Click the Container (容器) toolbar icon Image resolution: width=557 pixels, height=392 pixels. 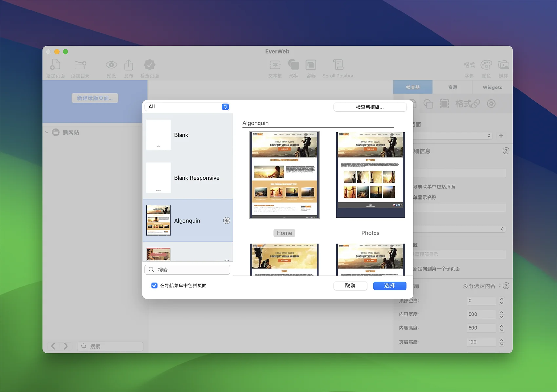coord(311,65)
